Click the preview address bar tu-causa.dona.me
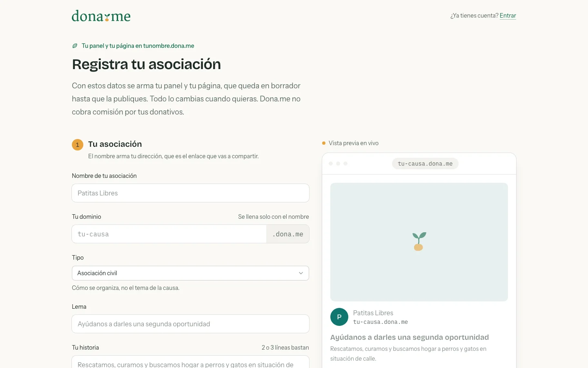588x368 pixels. tap(425, 164)
